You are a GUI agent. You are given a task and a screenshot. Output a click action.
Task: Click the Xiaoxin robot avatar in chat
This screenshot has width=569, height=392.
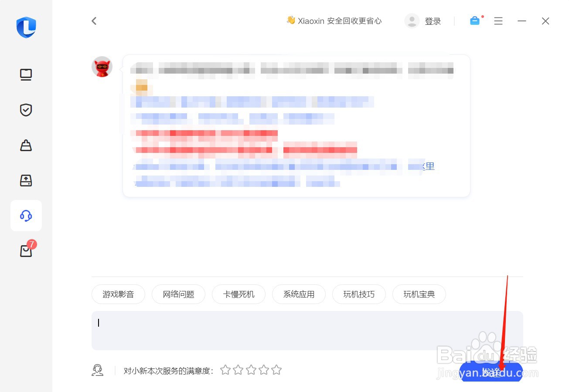point(102,67)
